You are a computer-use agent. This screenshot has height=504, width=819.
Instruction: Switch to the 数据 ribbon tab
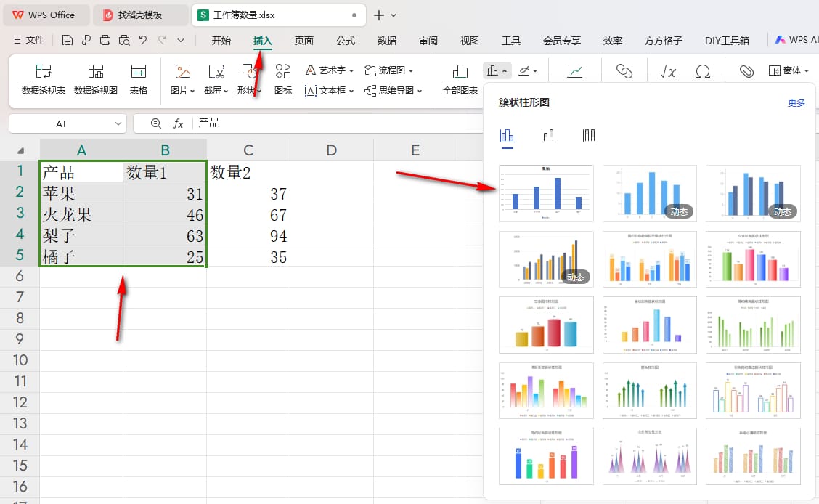pyautogui.click(x=386, y=41)
